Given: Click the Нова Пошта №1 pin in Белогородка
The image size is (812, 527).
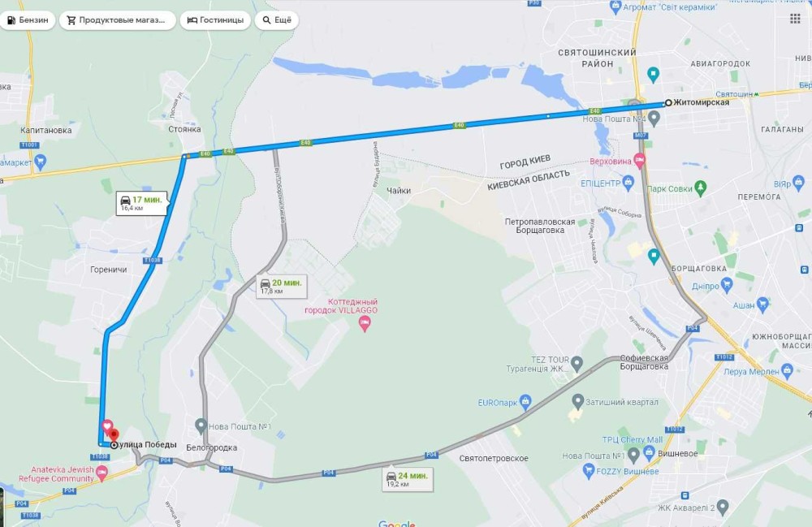Looking at the screenshot, I should tap(201, 425).
